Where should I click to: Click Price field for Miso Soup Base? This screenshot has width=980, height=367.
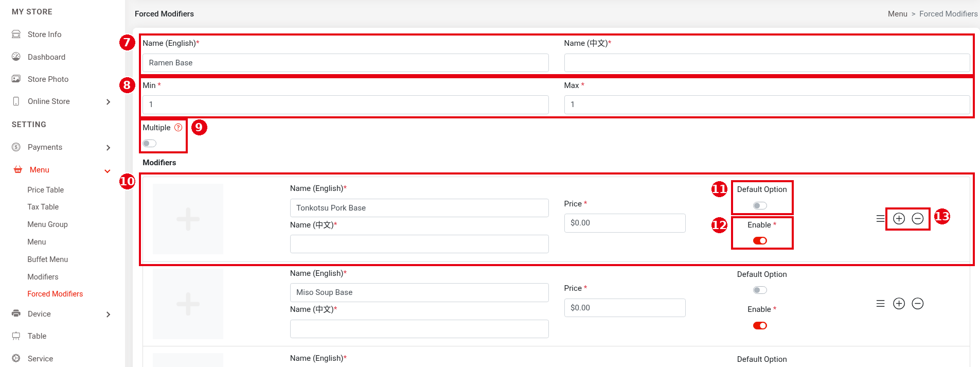coord(625,308)
